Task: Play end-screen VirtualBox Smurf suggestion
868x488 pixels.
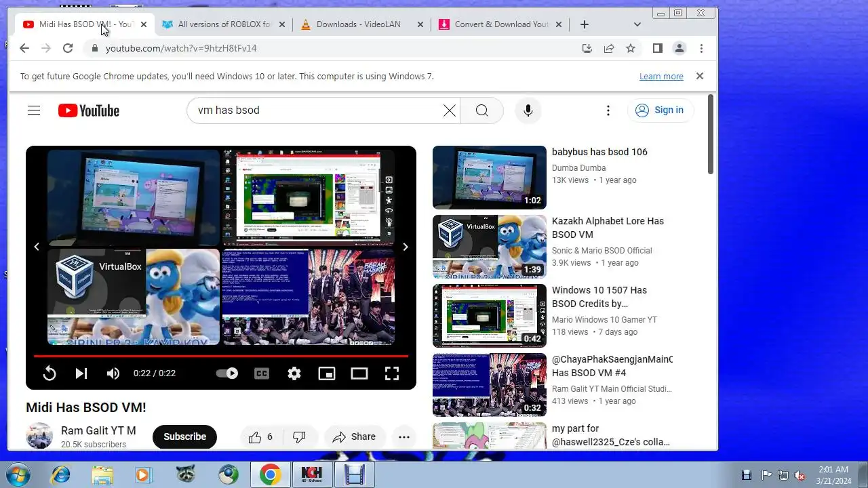Action: point(134,297)
